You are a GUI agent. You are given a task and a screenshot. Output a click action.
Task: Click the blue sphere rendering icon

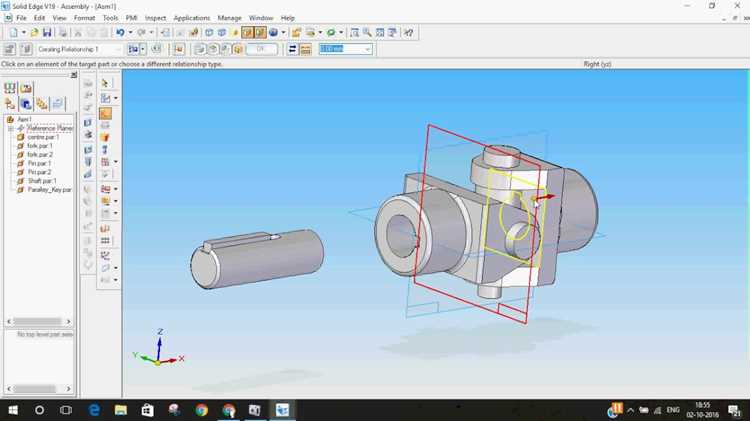(273, 33)
